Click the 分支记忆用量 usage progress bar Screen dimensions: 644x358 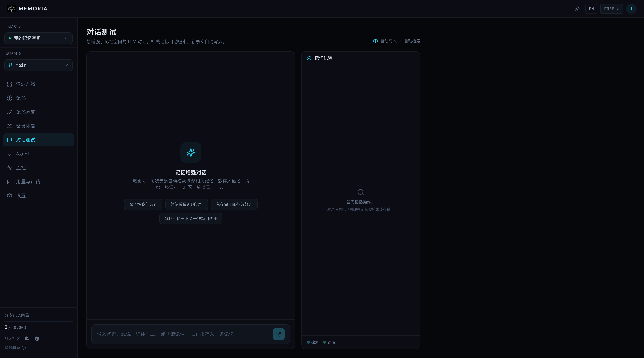point(39,321)
